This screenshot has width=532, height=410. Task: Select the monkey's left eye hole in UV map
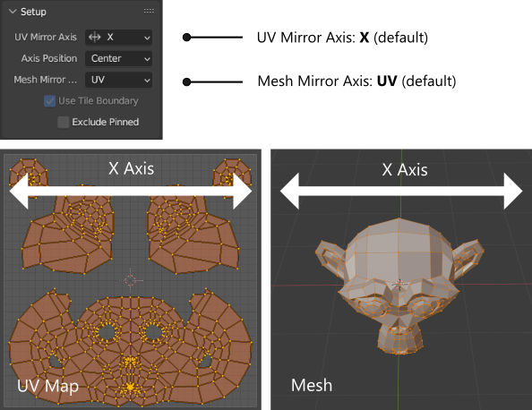pyautogui.click(x=107, y=332)
